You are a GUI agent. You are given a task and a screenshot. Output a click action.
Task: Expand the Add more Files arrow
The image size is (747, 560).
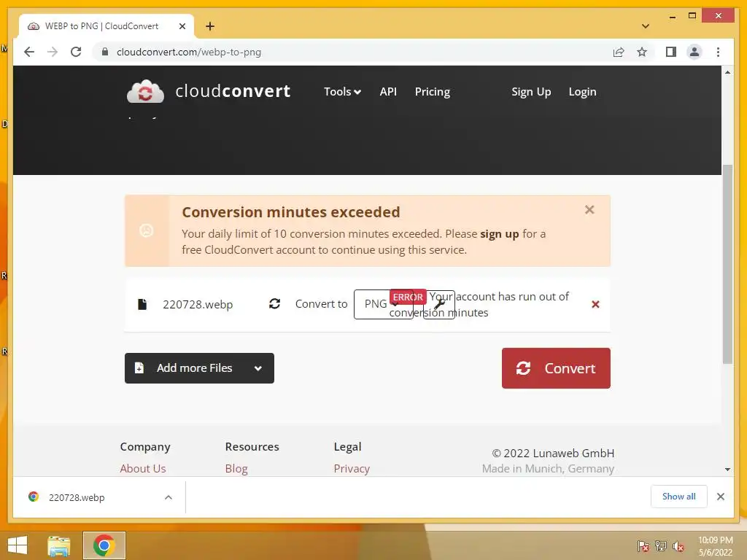click(x=258, y=368)
